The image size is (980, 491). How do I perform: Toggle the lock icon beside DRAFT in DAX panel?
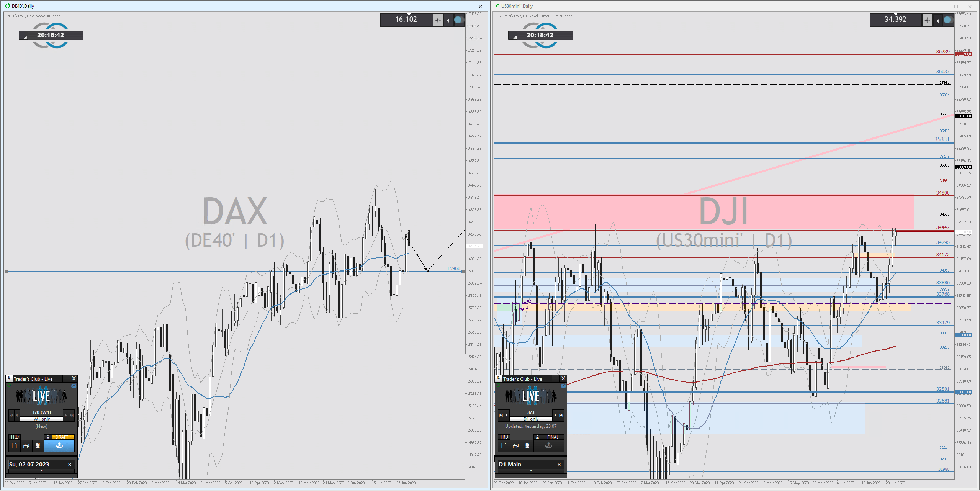[x=48, y=437]
